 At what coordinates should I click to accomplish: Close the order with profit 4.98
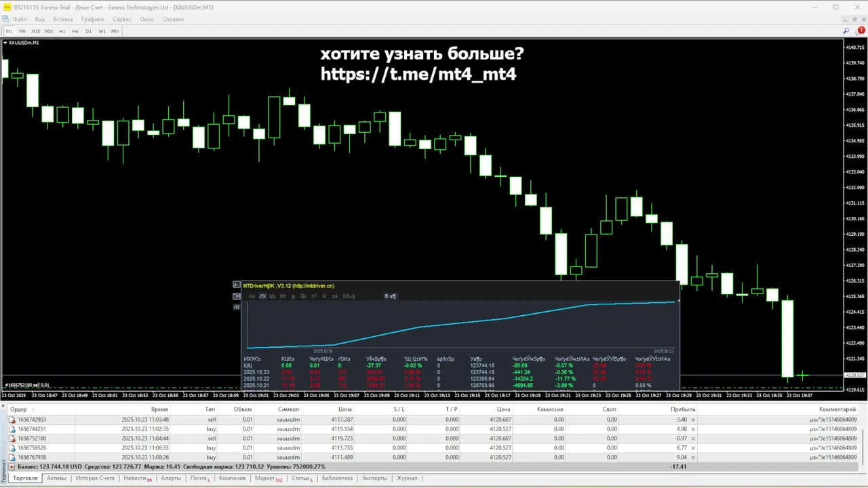(692, 430)
